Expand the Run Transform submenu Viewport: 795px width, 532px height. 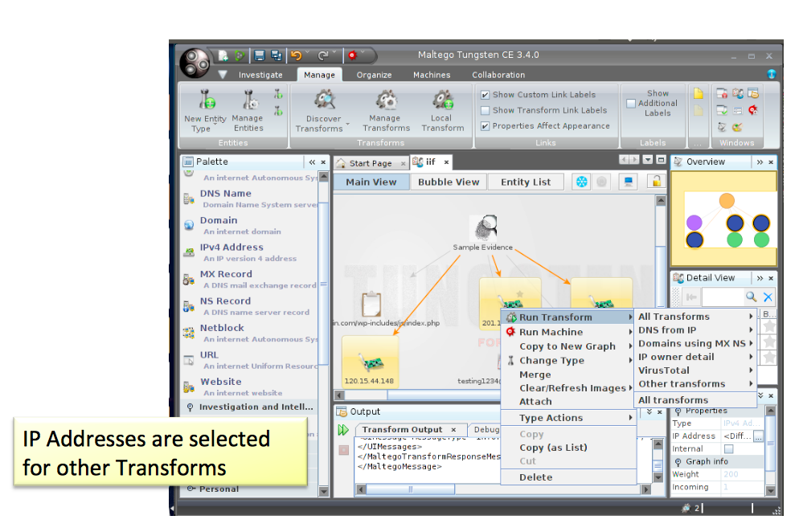click(568, 317)
